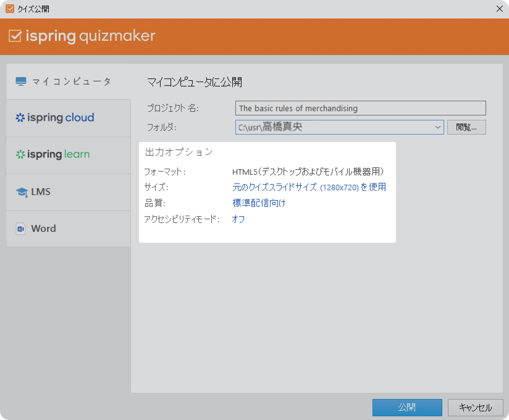
Task: Open the 標準配信向け quality link
Action: (259, 203)
